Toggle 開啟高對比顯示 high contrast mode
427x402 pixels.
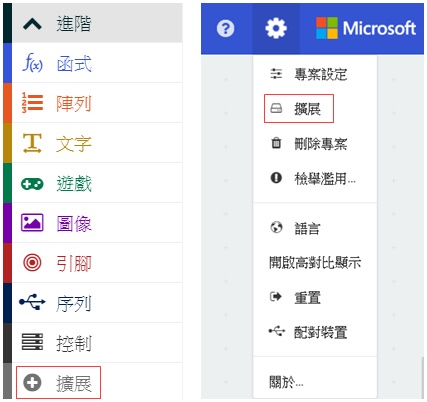pos(315,263)
